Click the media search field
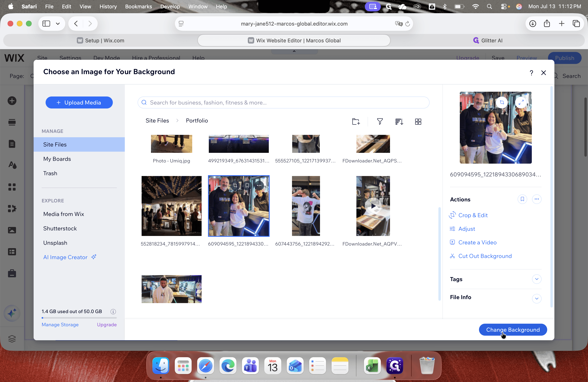The width and height of the screenshot is (588, 382). tap(283, 102)
